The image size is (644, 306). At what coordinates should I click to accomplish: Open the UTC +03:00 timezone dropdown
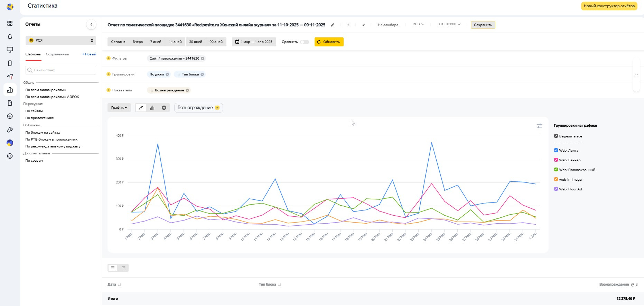click(x=449, y=24)
